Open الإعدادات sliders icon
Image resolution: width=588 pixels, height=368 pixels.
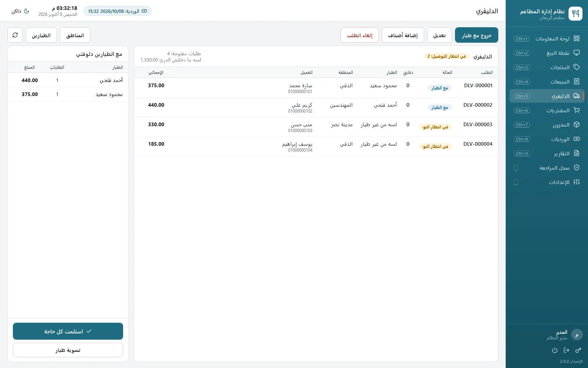577,182
